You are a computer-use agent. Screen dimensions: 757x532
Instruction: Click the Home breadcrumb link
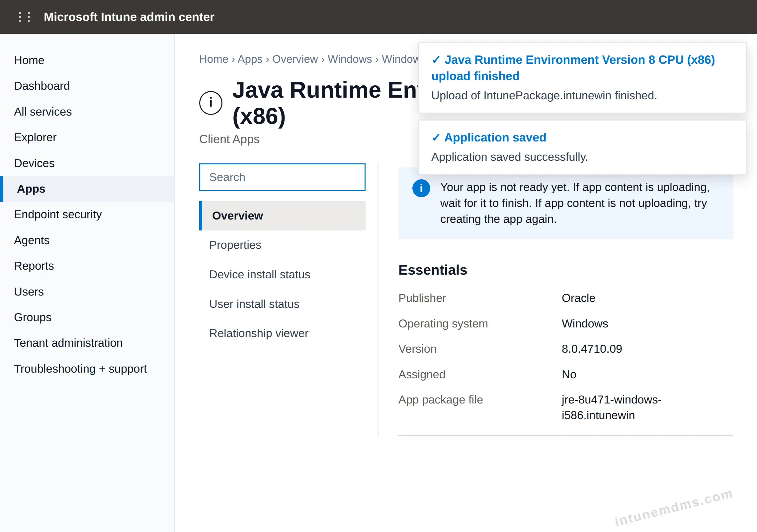pos(214,59)
